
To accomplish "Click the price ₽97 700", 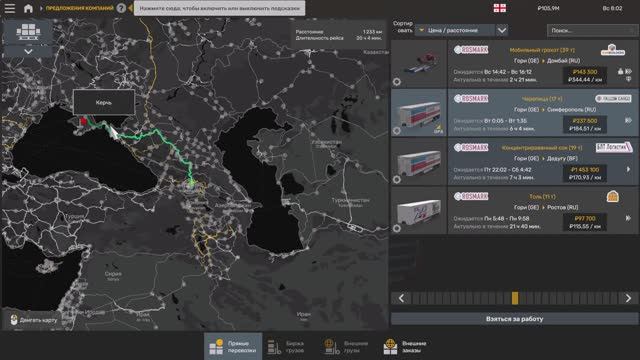I will point(584,218).
